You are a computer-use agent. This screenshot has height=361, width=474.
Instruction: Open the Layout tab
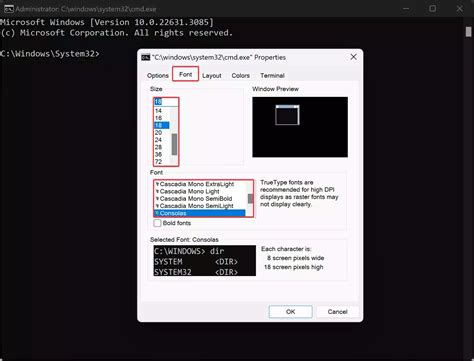212,76
